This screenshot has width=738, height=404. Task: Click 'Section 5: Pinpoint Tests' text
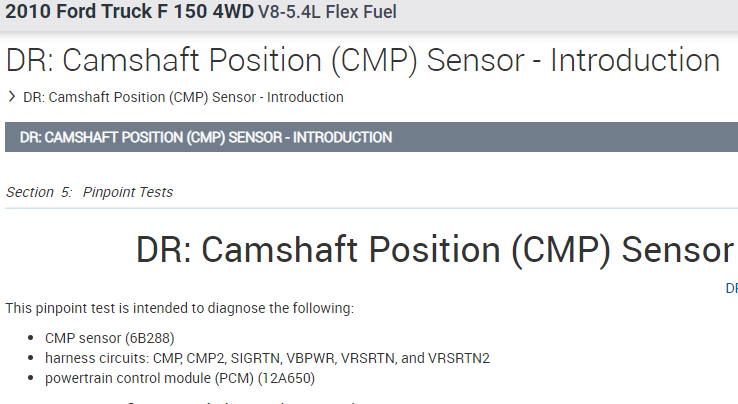pyautogui.click(x=89, y=192)
